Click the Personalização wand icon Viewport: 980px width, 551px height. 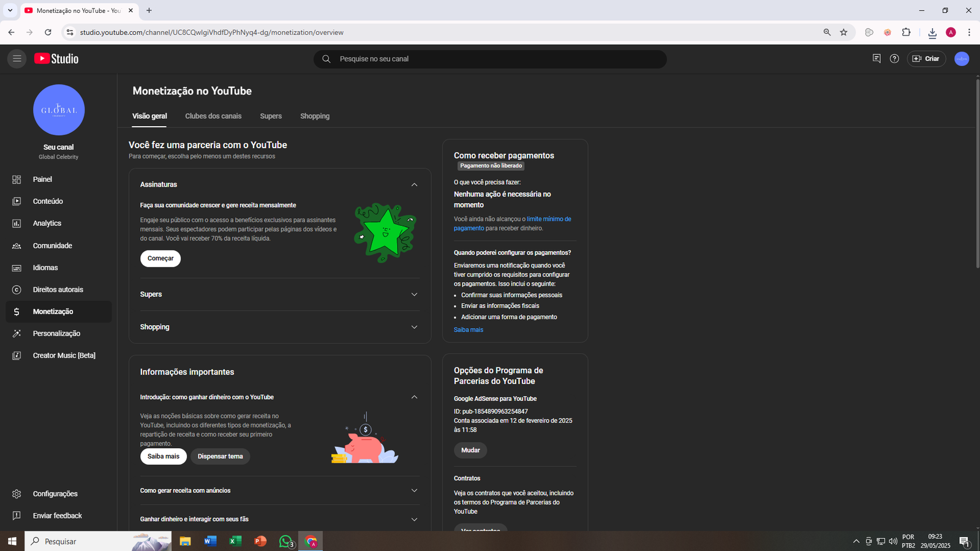point(17,334)
